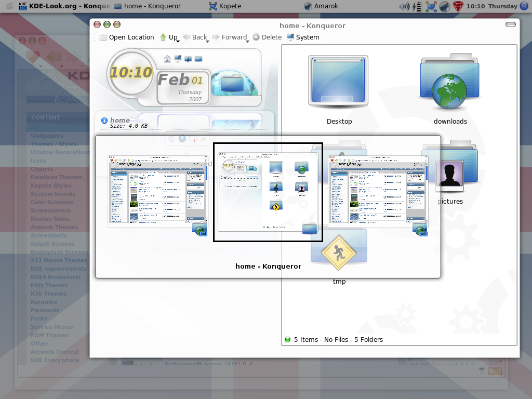Click the Amarok wolf tray icon
This screenshot has height=399, width=532.
(445, 6)
